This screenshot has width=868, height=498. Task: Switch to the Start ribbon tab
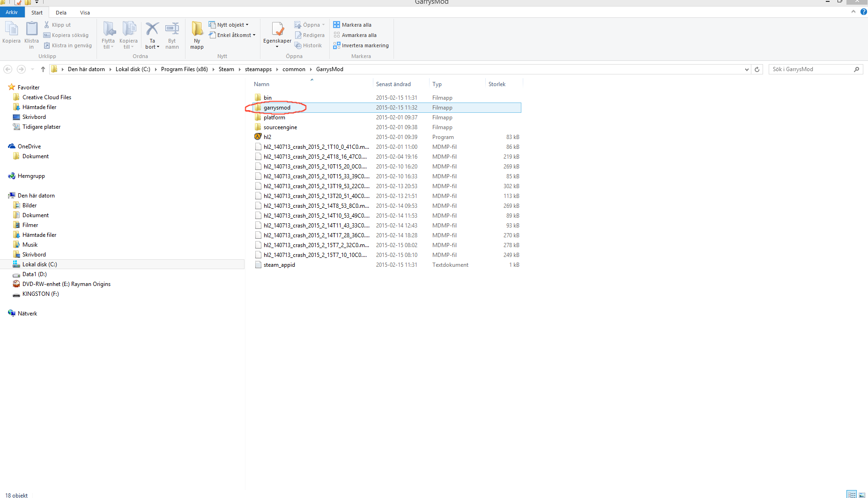(x=37, y=13)
